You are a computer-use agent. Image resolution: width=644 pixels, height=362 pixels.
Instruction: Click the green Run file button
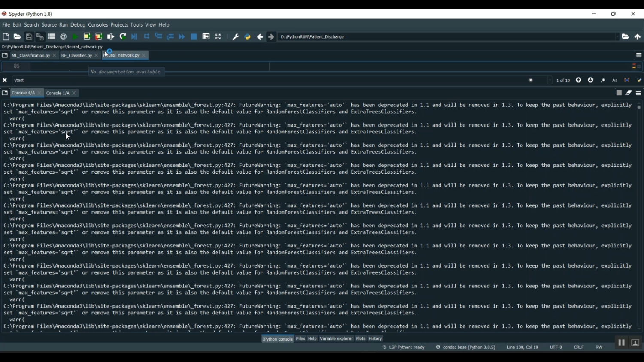(x=75, y=37)
